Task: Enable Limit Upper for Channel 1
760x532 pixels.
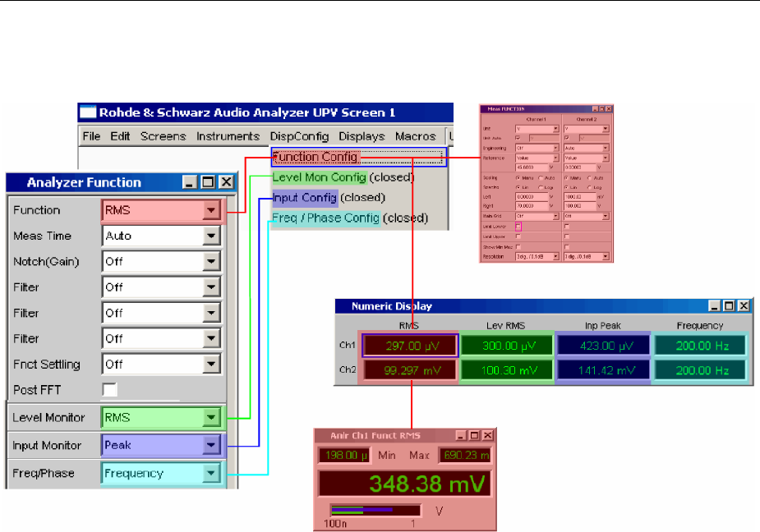Action: point(518,236)
